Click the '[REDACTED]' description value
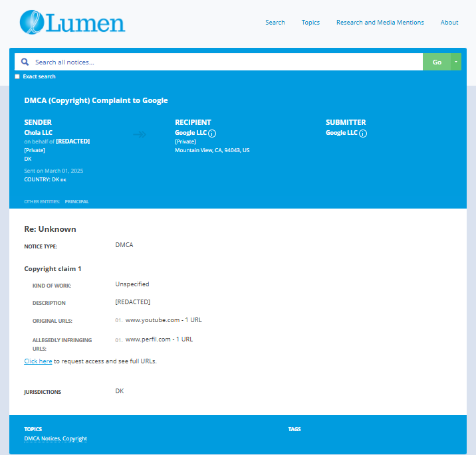Viewport: 476px width, 455px height. pos(133,302)
